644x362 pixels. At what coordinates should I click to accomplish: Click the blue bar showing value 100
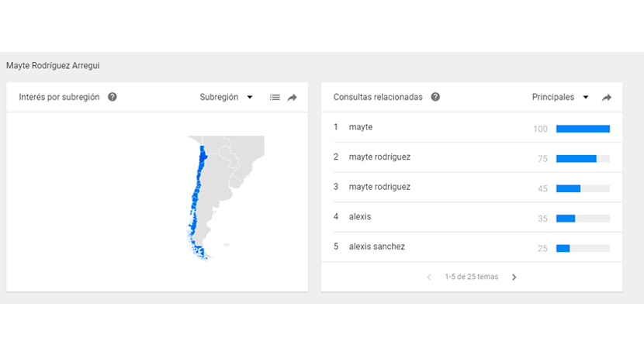click(x=583, y=129)
